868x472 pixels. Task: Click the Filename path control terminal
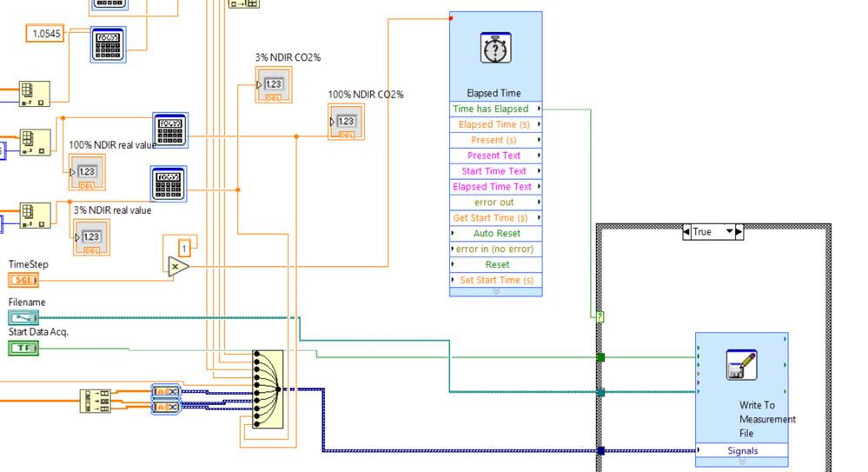pyautogui.click(x=23, y=317)
